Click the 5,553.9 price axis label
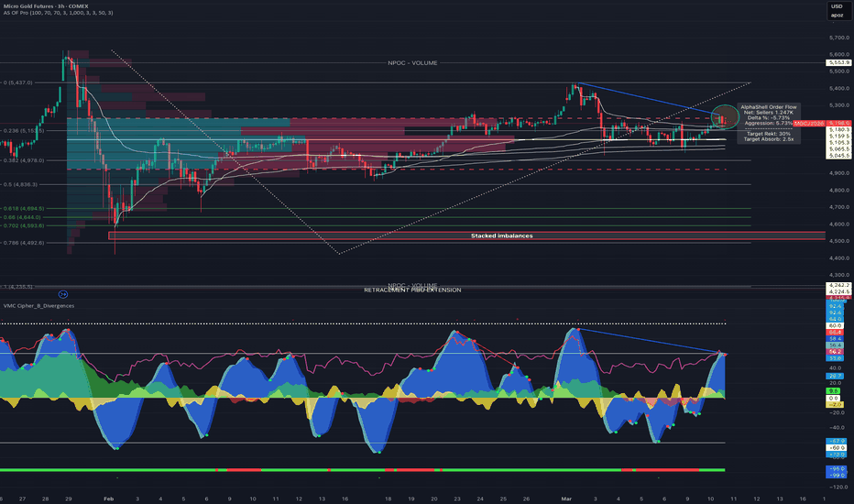 (x=838, y=62)
